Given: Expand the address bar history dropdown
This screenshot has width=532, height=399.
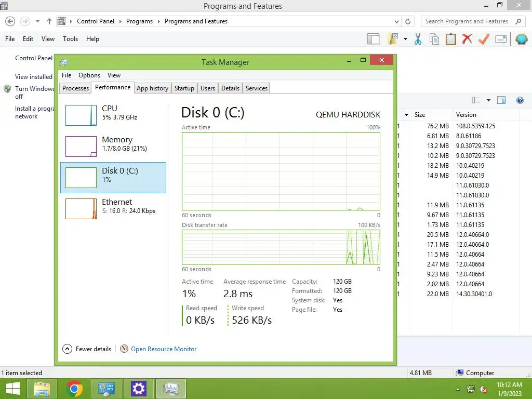Looking at the screenshot, I should (x=396, y=21).
